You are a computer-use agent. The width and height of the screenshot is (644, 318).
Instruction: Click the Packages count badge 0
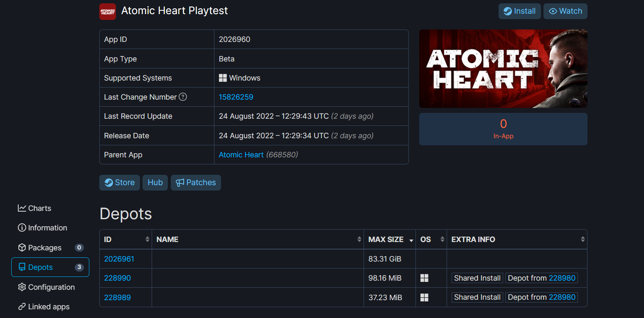coord(79,248)
